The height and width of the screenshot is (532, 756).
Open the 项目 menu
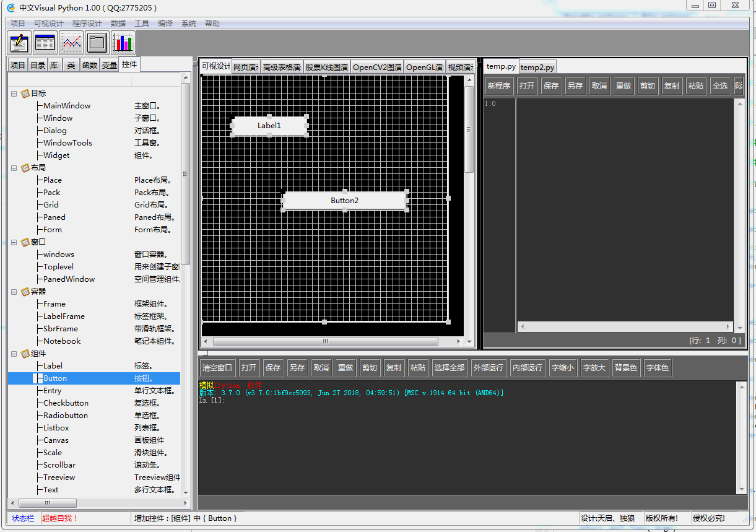point(18,24)
